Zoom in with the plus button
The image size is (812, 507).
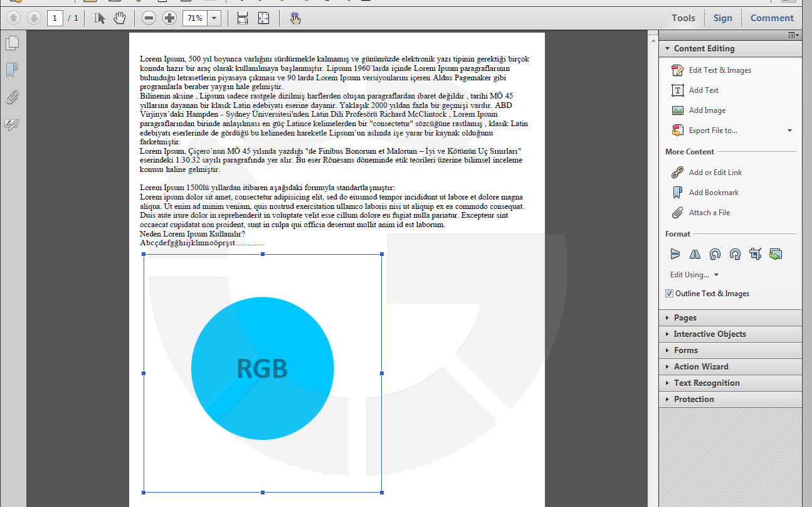169,18
